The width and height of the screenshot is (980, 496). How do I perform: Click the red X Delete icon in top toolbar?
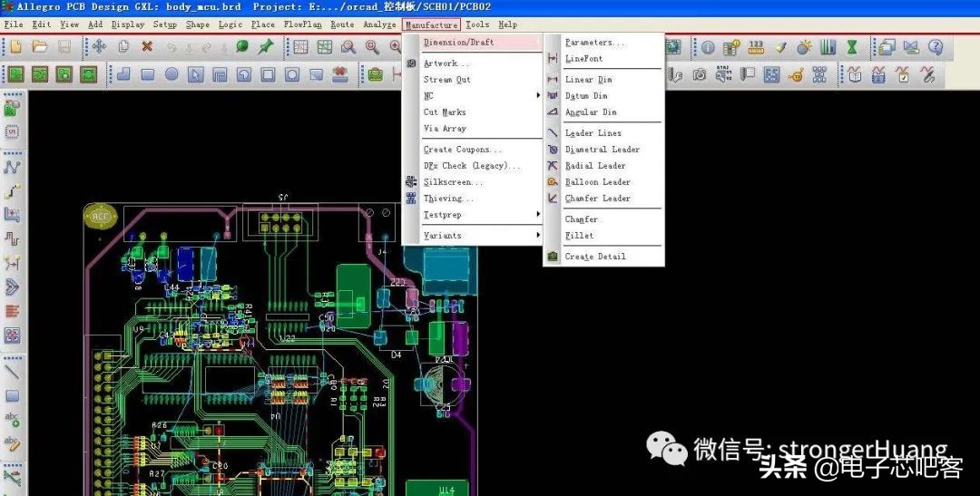(147, 46)
